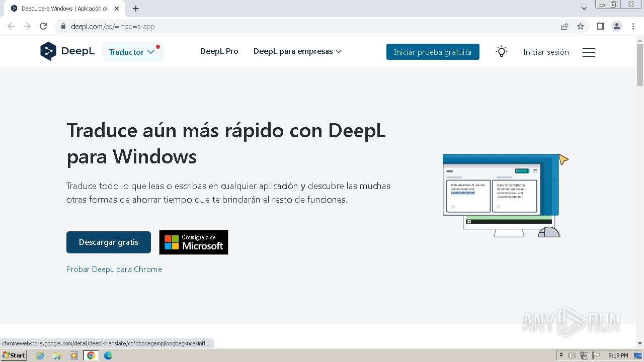Open media player from taskbar
Screen dimensions: 644x362
click(74, 355)
